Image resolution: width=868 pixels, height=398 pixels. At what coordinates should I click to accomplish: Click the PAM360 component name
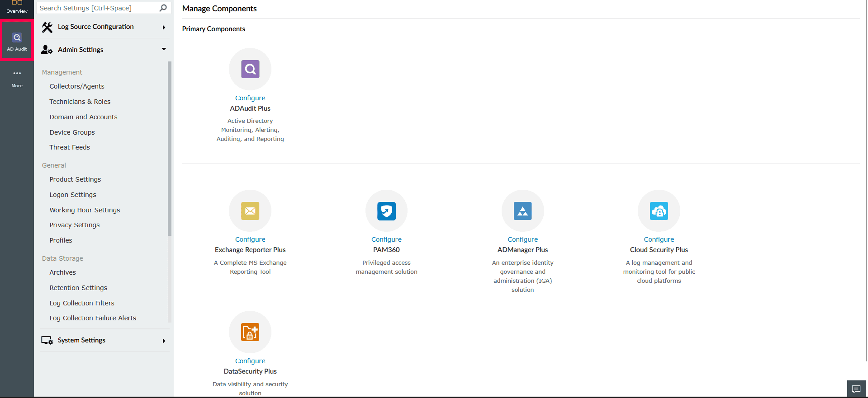pyautogui.click(x=387, y=250)
